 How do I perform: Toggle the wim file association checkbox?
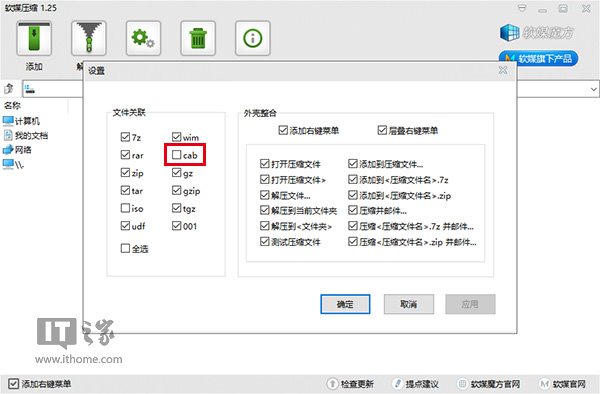point(176,137)
